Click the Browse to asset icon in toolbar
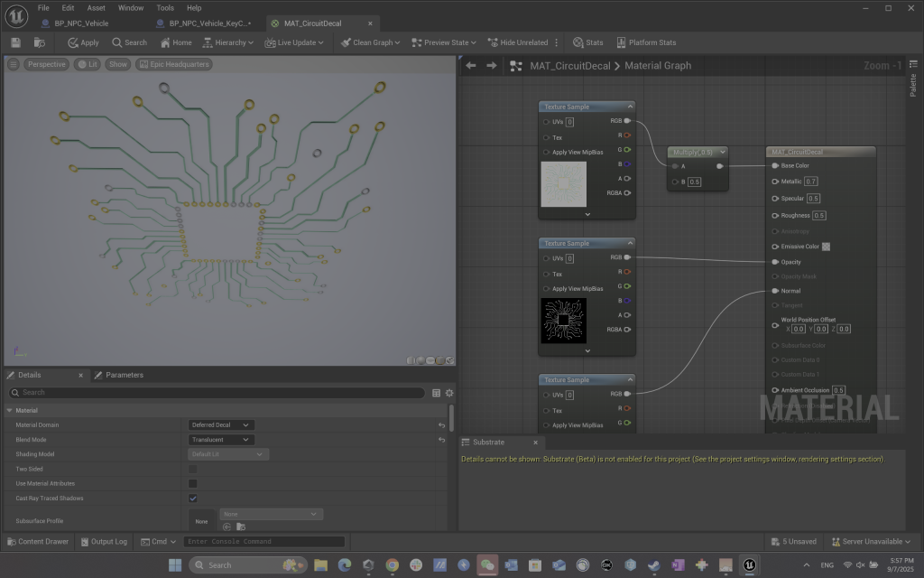Image resolution: width=924 pixels, height=578 pixels. point(39,42)
